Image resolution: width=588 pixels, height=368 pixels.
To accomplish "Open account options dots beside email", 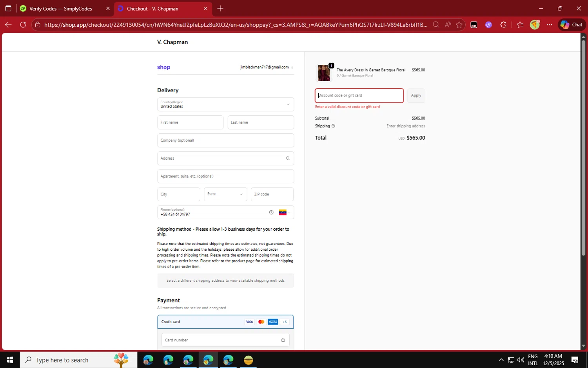I will pos(292,67).
